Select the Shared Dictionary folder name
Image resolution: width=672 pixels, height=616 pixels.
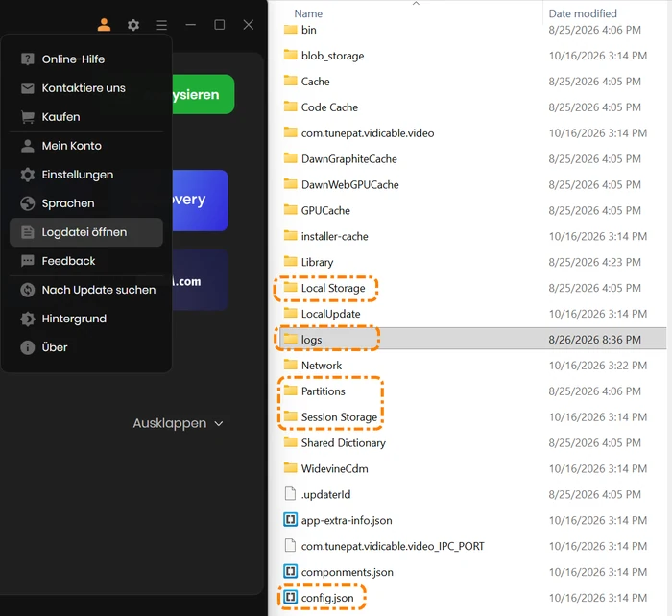(x=343, y=442)
